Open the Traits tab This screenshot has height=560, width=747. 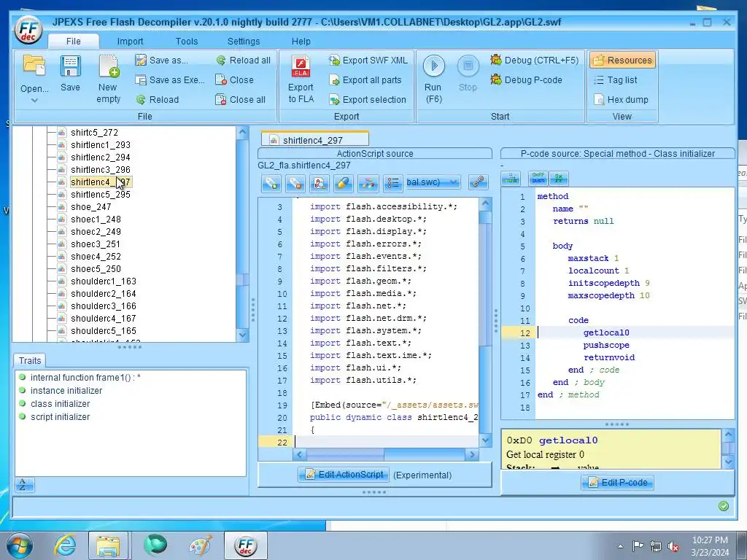[x=29, y=360]
